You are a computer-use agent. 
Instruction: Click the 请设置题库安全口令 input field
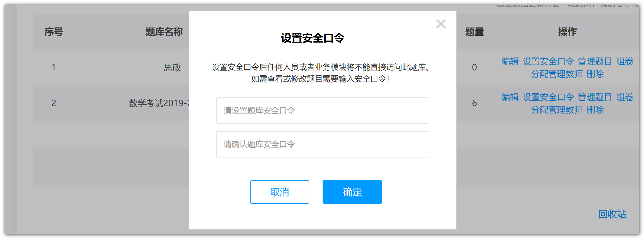[323, 111]
